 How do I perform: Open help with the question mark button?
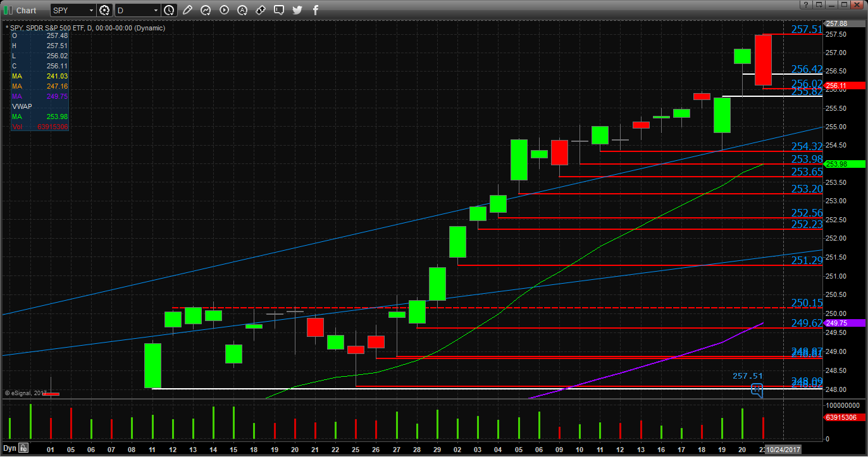(806, 4)
